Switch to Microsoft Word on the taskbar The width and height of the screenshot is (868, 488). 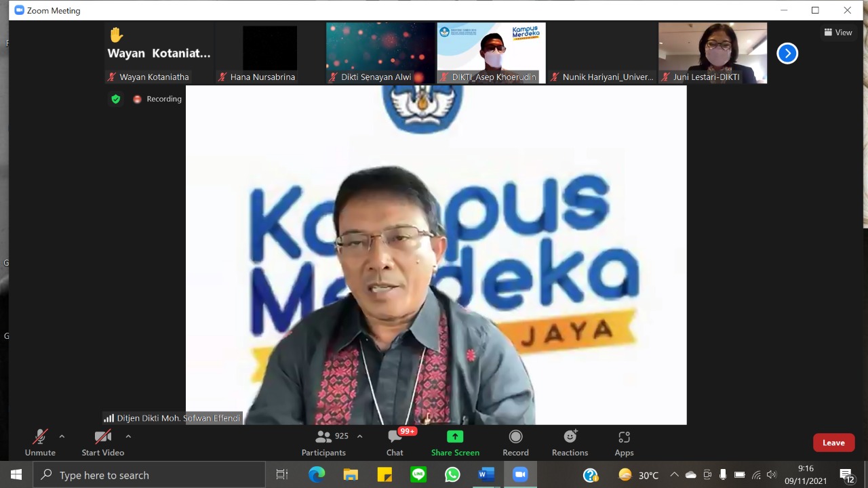(486, 475)
